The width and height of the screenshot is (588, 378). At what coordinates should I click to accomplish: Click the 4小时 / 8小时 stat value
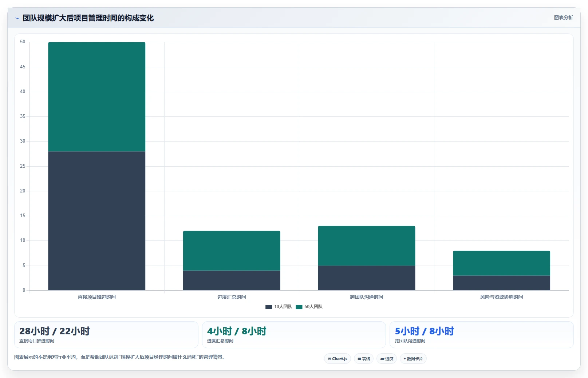(x=237, y=331)
